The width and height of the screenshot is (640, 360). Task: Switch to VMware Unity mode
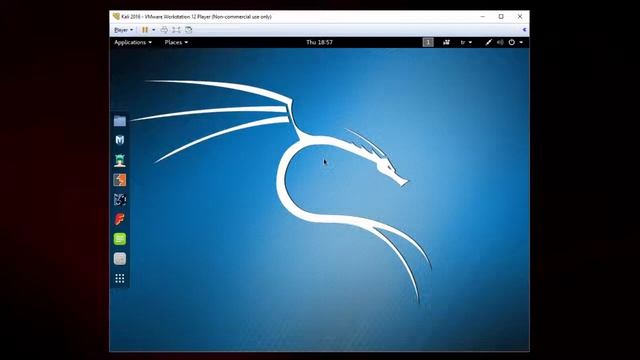pos(189,30)
